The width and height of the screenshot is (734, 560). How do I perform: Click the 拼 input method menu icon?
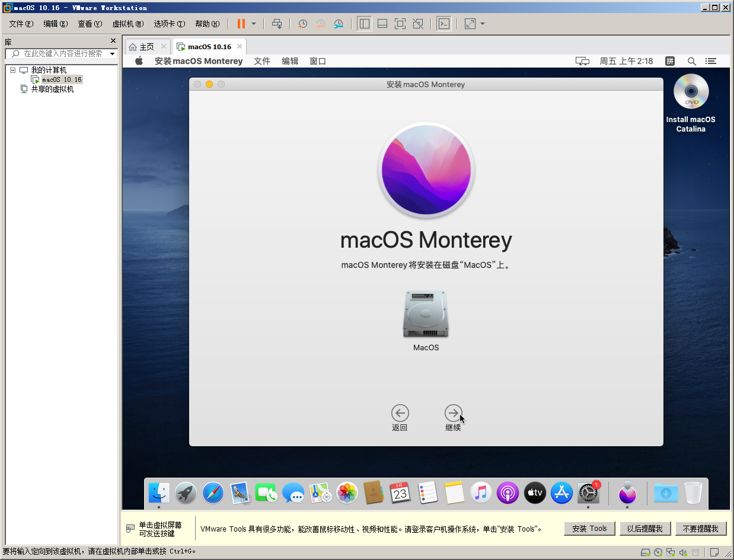670,61
